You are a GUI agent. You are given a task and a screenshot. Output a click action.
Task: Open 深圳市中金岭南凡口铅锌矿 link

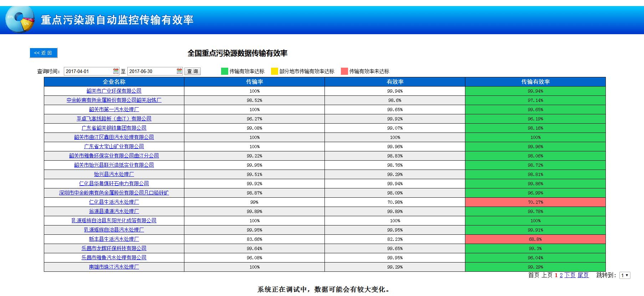(114, 193)
